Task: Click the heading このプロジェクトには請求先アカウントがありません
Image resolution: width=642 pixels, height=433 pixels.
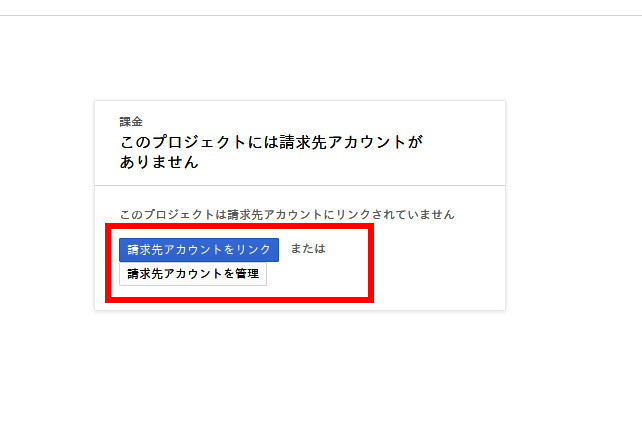Action: (271, 152)
